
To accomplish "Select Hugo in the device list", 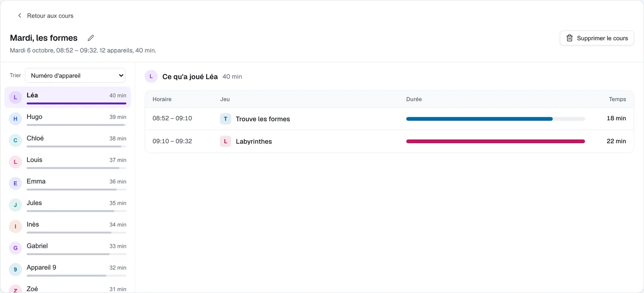I will 68,119.
